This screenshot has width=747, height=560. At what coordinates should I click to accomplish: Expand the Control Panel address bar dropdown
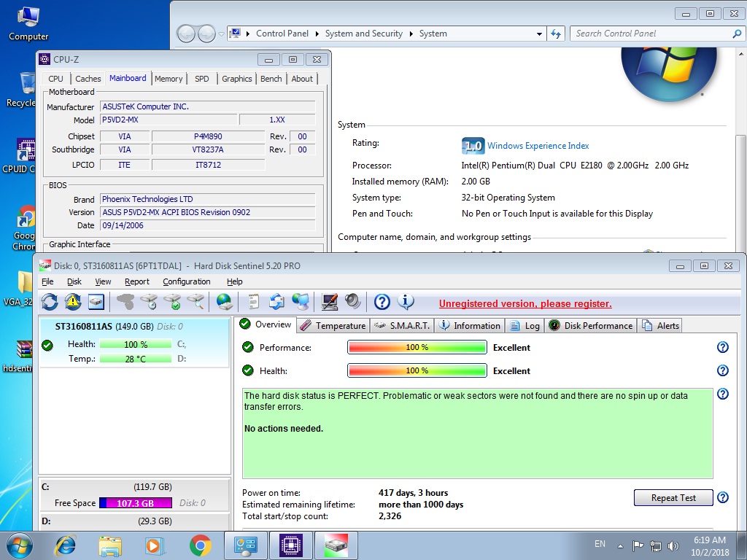coord(539,34)
